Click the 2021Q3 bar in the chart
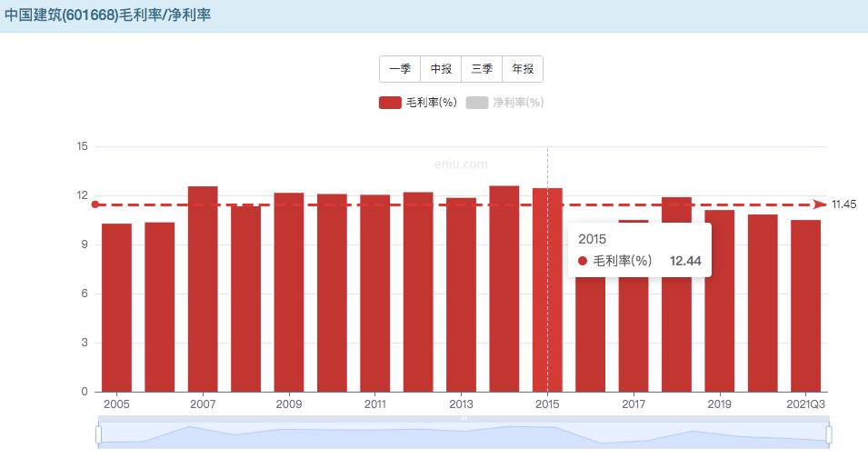The image size is (868, 468). [805, 306]
